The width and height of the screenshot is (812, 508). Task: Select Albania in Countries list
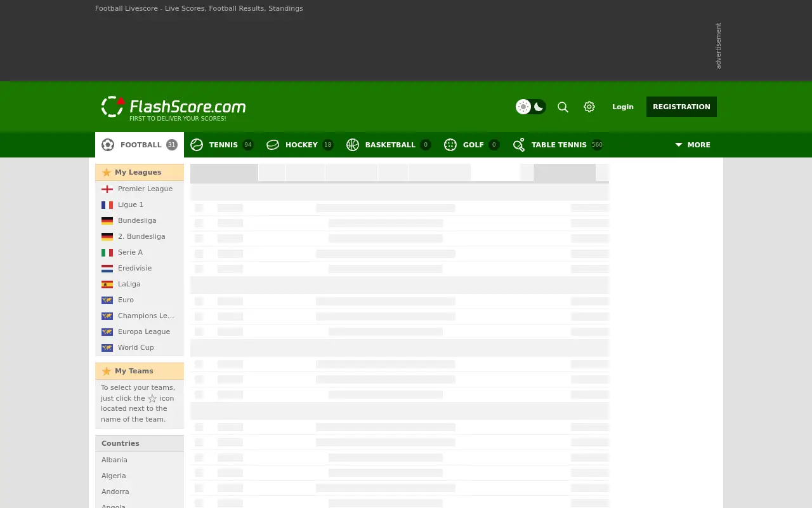tap(114, 460)
